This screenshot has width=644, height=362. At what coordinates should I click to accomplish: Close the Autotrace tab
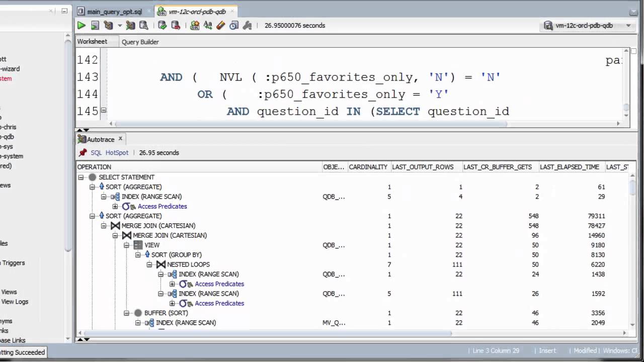pyautogui.click(x=120, y=139)
